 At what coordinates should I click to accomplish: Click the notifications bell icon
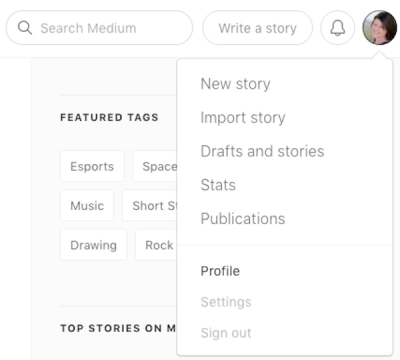tap(337, 28)
